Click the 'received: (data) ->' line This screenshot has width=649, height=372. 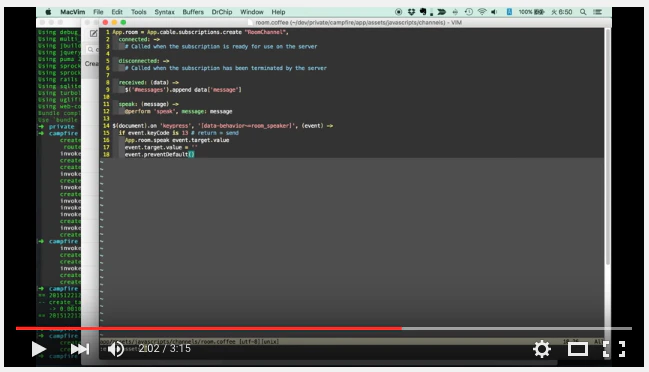149,82
